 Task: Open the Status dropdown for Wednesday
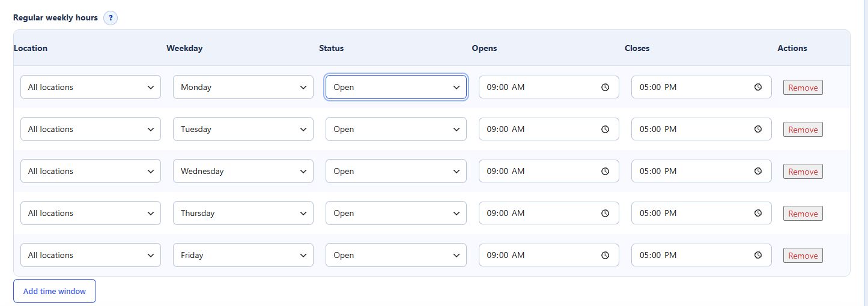(396, 171)
